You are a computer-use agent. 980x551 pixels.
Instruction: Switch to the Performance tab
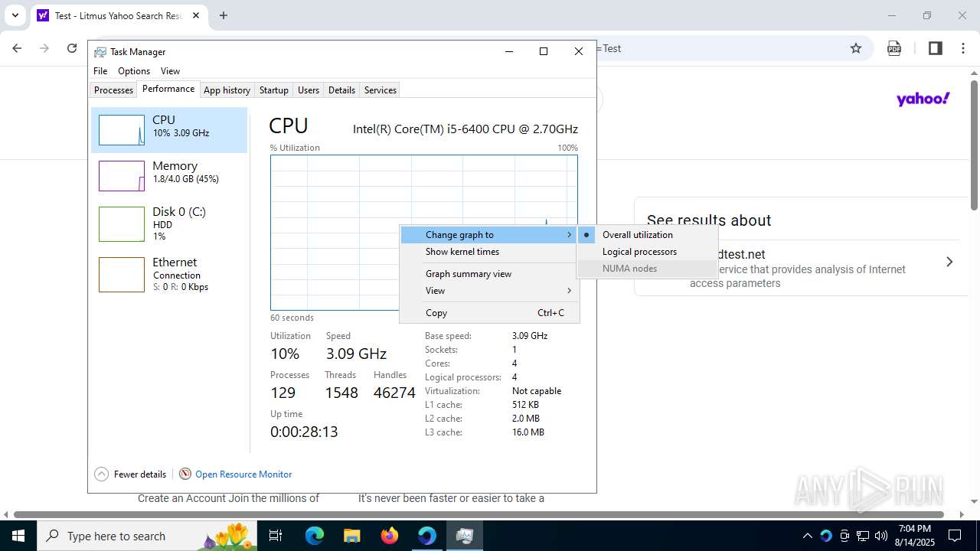click(x=168, y=89)
